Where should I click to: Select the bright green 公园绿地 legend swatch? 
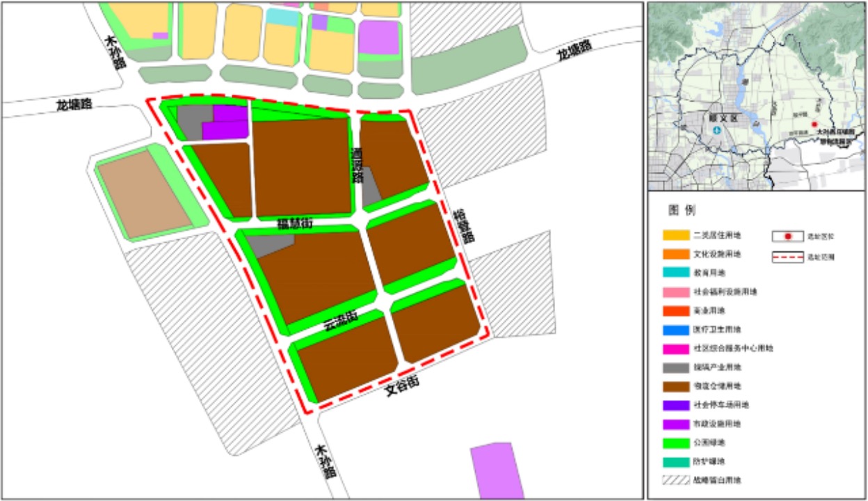676,442
